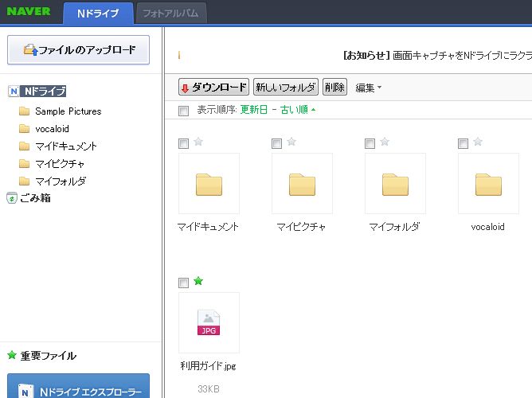This screenshot has height=398, width=532.
Task: Click the 利用ガイド.jpg file name
Action: coord(209,366)
